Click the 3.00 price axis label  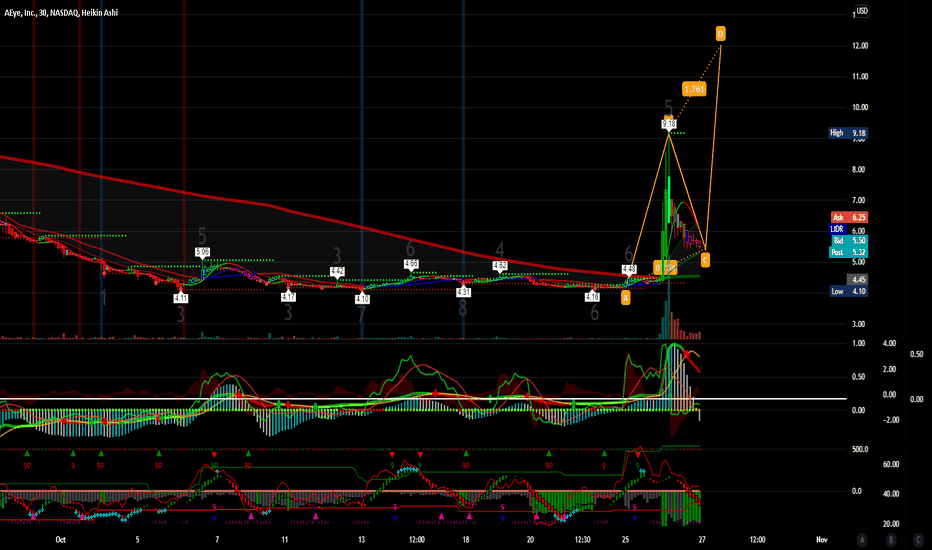[x=858, y=324]
